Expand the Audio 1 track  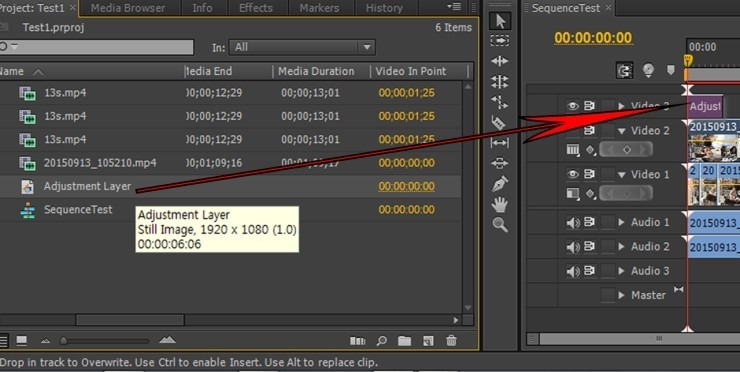(622, 222)
